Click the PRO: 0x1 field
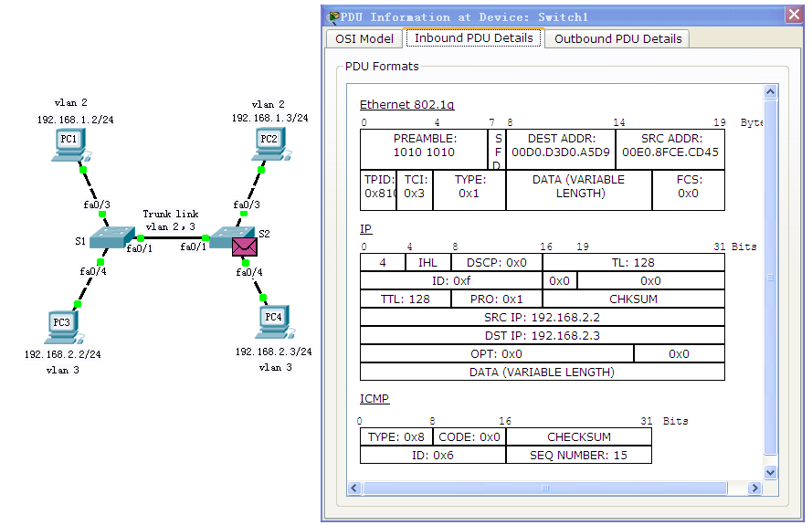Viewport: 812px width, 525px height. click(x=497, y=299)
